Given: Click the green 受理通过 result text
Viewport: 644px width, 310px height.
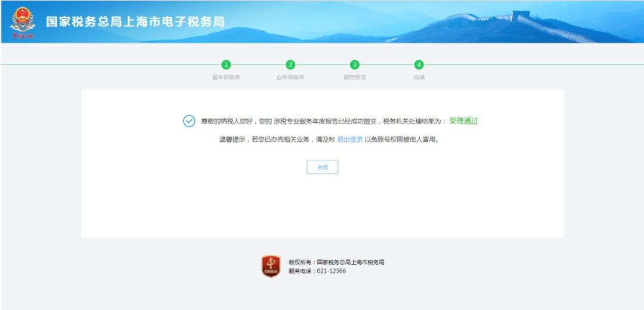Looking at the screenshot, I should 463,121.
